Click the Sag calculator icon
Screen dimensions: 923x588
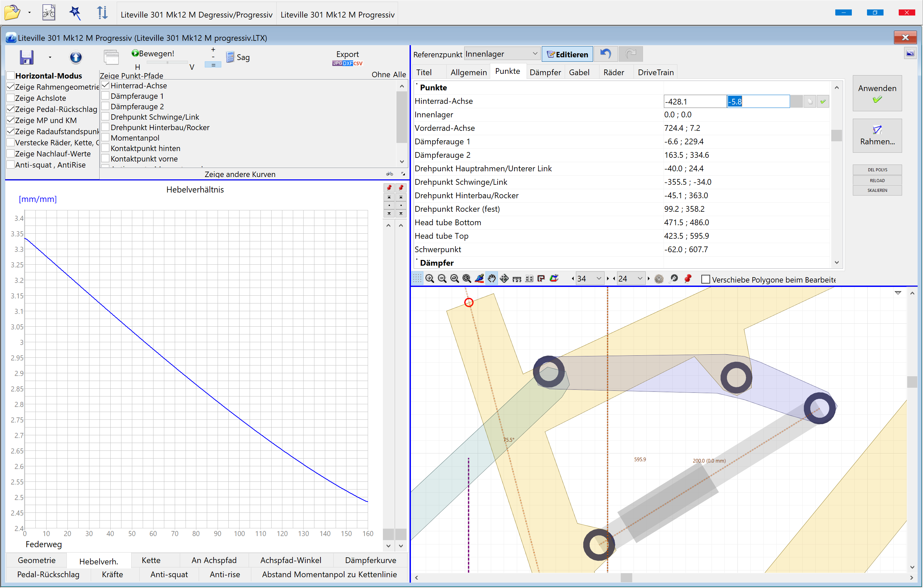230,57
